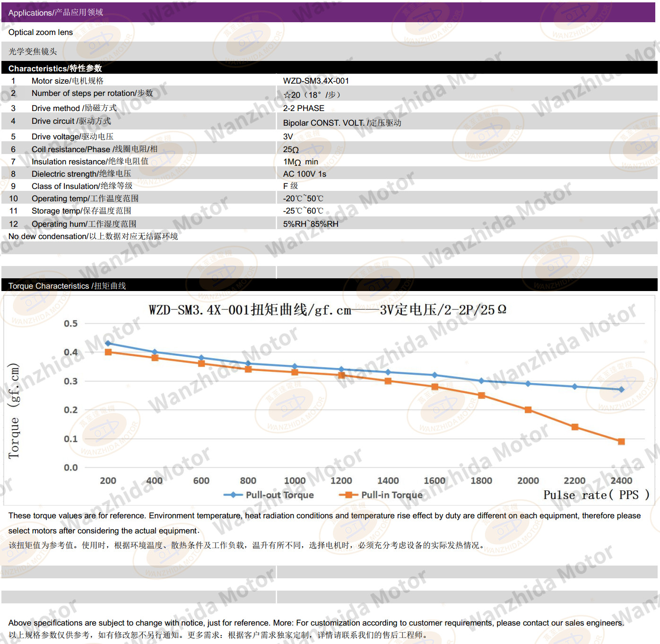The image size is (660, 644).
Task: Click the y-axis tick '0.5'
Action: click(x=71, y=324)
